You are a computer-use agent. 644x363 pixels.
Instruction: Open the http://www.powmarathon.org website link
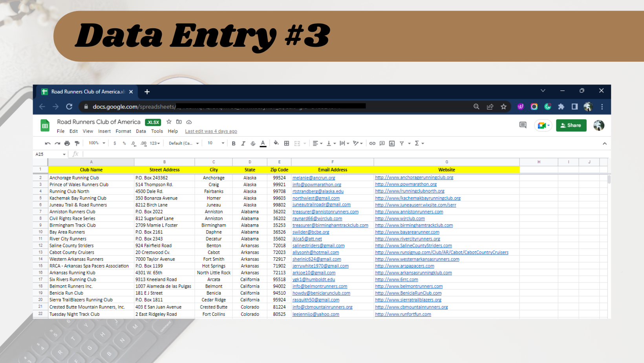pos(406,184)
